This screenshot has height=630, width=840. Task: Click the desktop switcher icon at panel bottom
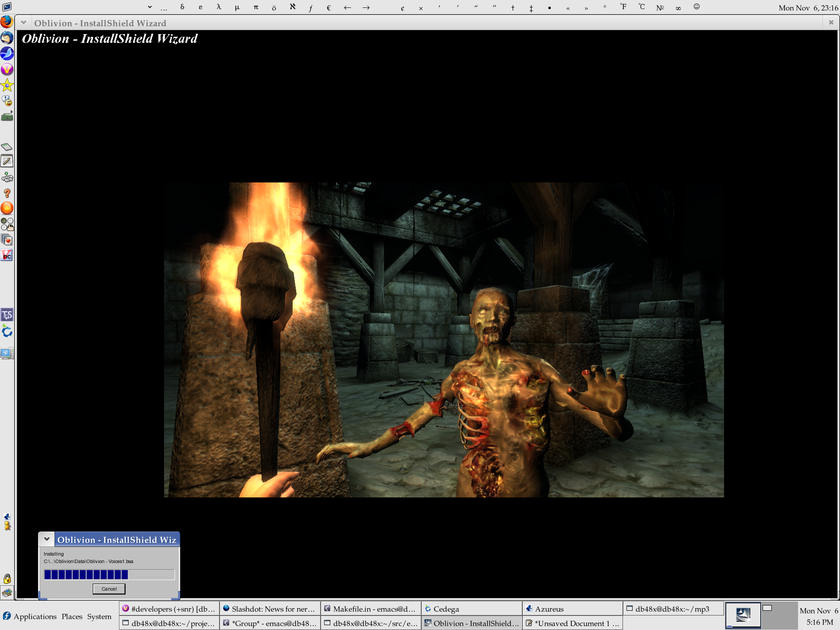(x=7, y=593)
